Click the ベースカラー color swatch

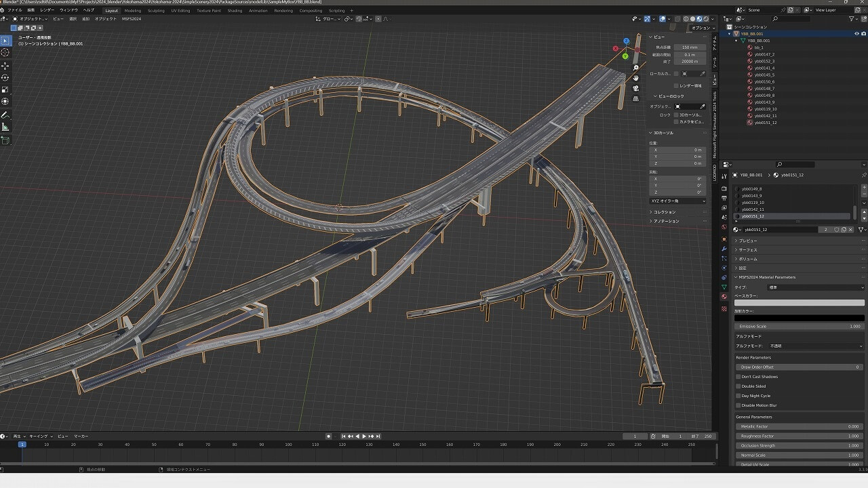[800, 303]
